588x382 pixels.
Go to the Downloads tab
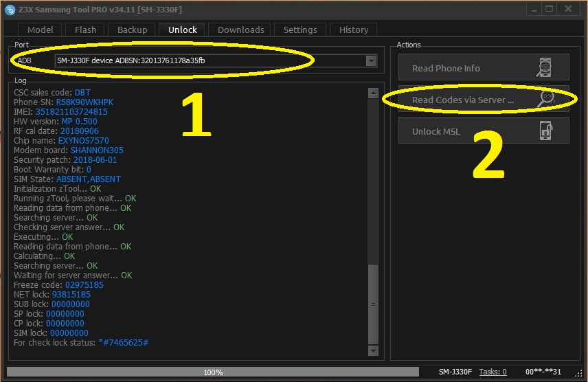(x=240, y=30)
